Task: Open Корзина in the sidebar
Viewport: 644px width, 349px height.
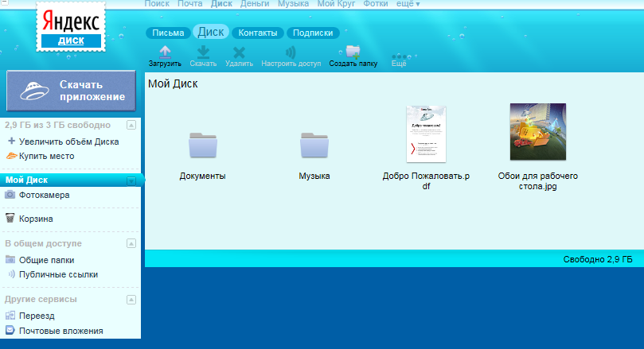Action: [36, 219]
